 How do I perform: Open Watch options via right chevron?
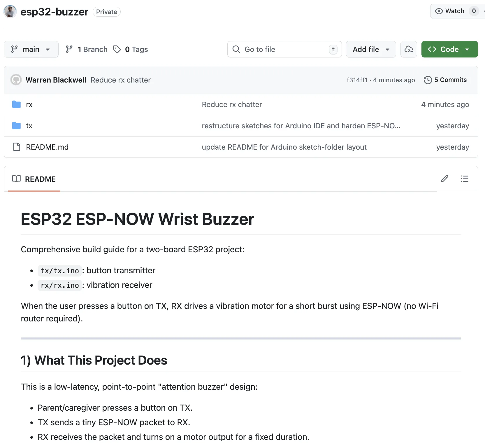click(x=483, y=11)
